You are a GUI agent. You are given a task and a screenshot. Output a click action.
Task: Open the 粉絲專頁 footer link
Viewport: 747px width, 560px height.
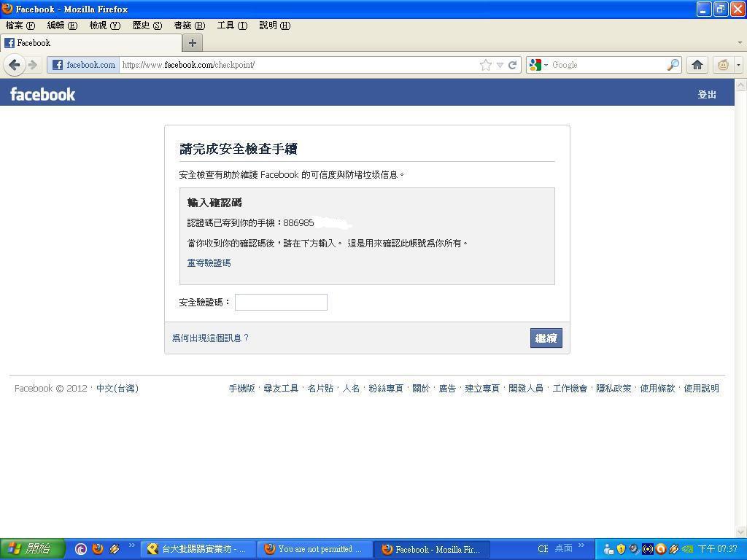[386, 388]
